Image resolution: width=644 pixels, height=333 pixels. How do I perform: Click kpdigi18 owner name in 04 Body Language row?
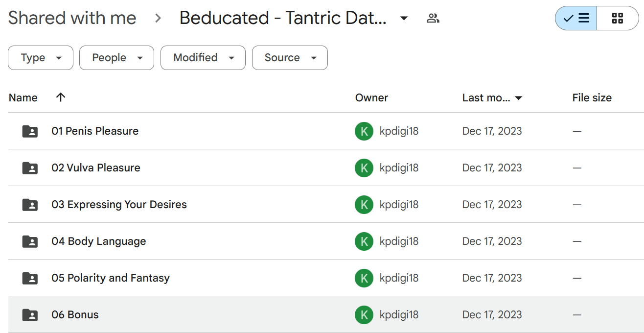[x=399, y=241]
